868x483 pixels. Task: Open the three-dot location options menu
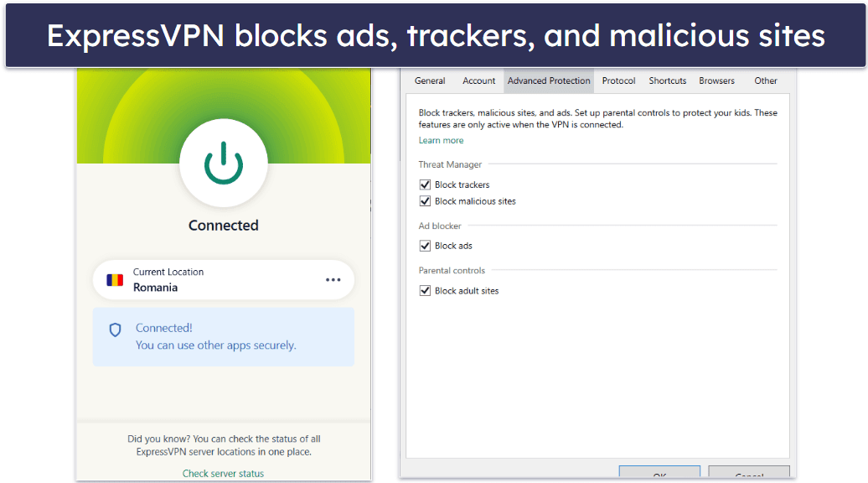(x=333, y=280)
